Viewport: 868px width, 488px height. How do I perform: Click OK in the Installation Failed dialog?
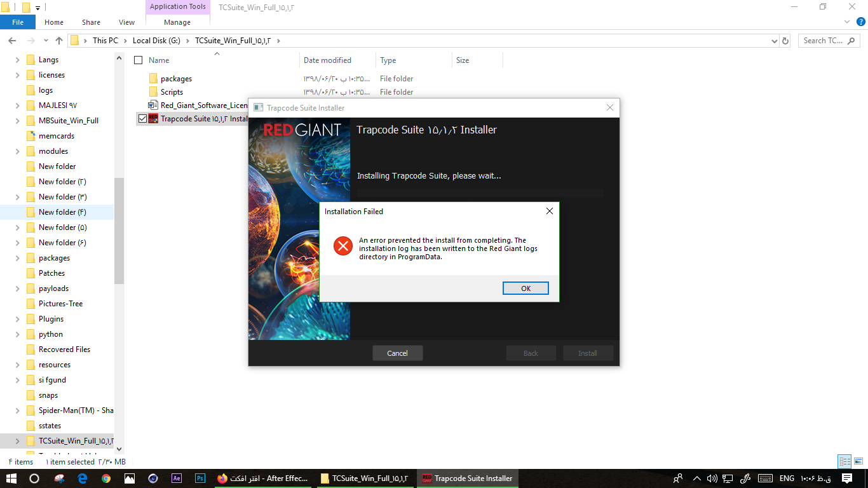pos(526,288)
